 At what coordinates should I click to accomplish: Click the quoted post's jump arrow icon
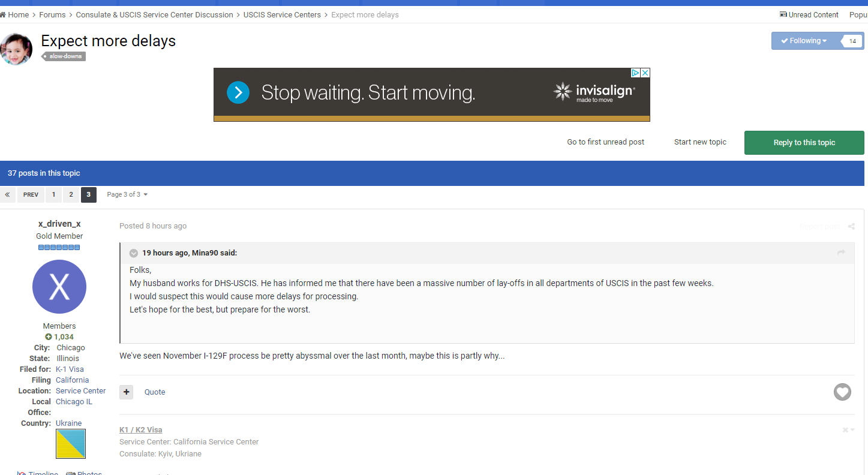click(841, 253)
